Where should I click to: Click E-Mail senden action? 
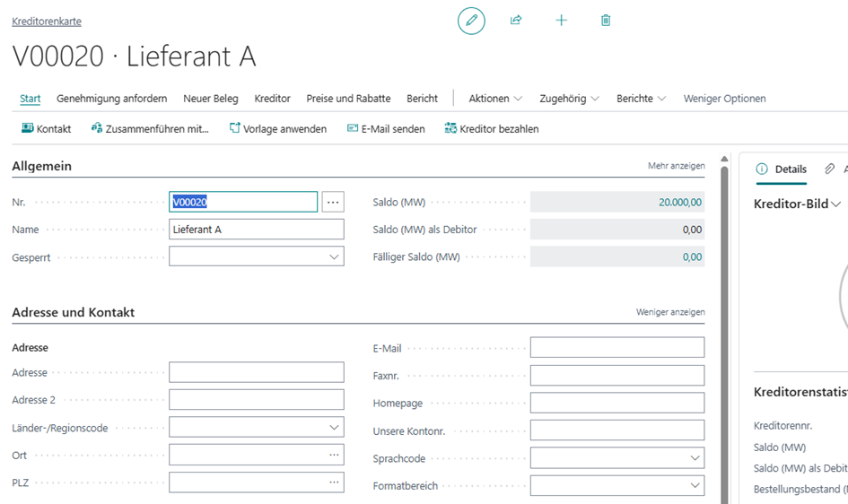point(386,129)
